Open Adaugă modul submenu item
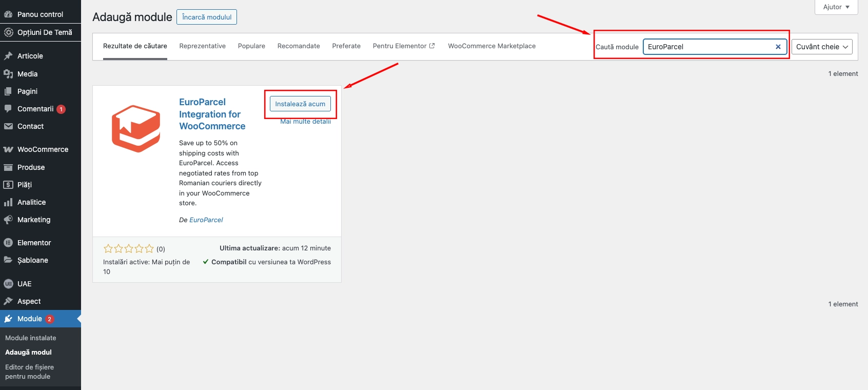Image resolution: width=868 pixels, height=390 pixels. (x=28, y=352)
